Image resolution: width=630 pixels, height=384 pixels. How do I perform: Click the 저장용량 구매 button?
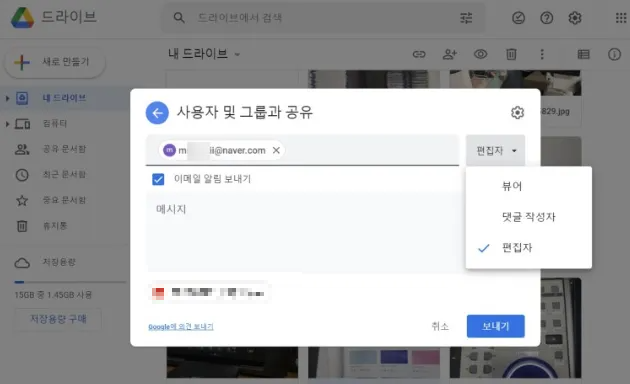tap(58, 319)
